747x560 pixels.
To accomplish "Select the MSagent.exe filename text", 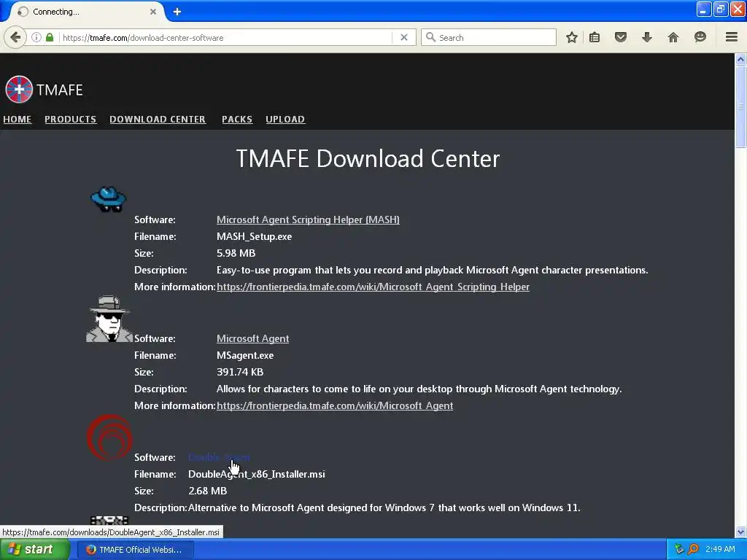I will (x=245, y=356).
